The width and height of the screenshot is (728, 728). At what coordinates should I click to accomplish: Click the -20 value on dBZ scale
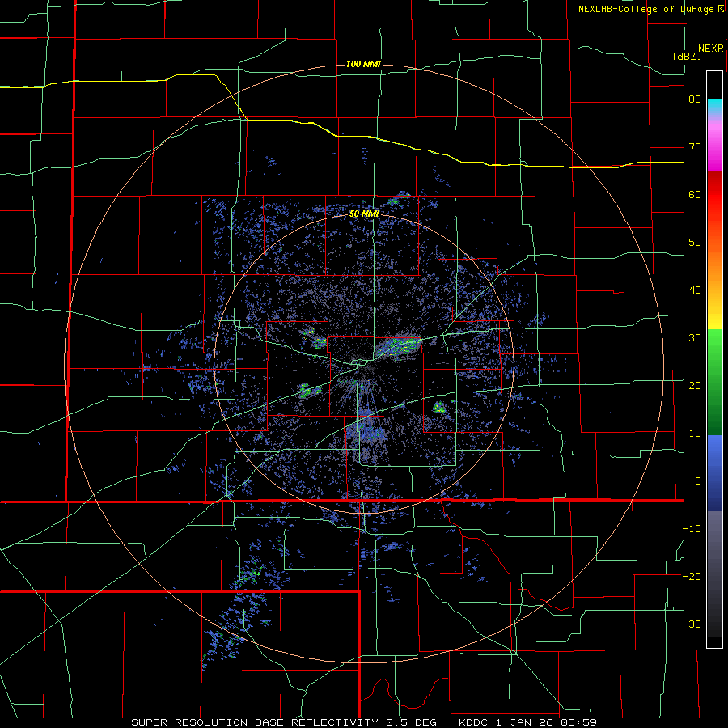(x=692, y=576)
